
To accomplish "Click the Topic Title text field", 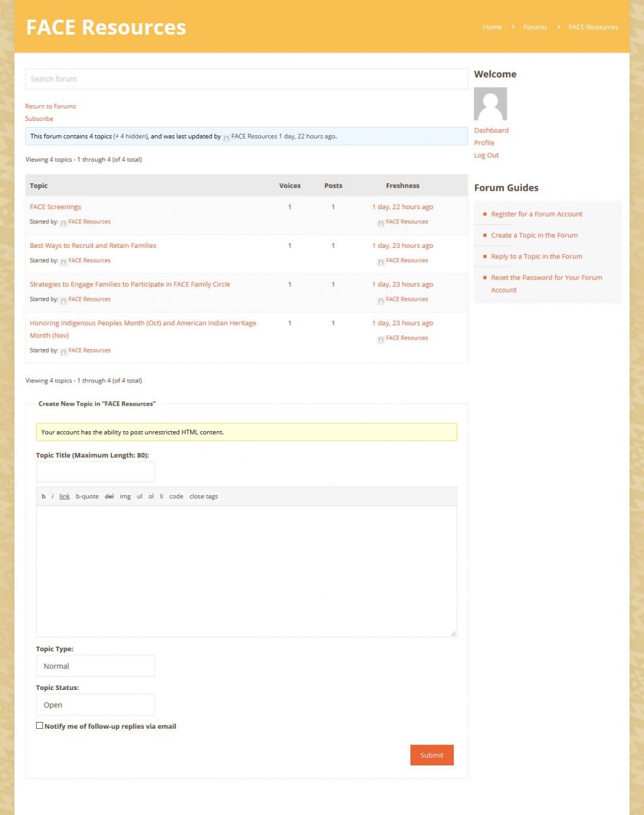I will 95,471.
